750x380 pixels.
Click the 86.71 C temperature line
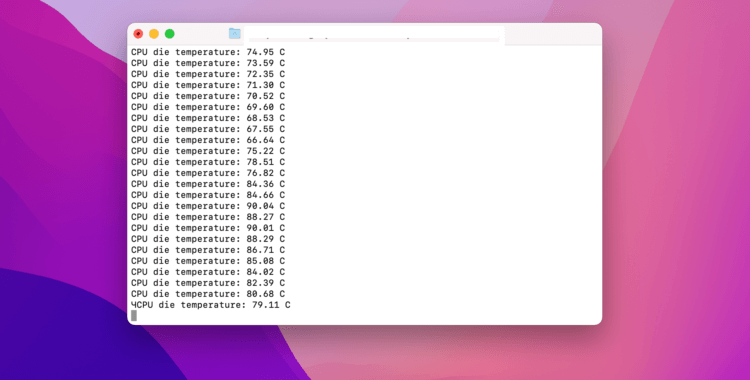tap(208, 250)
